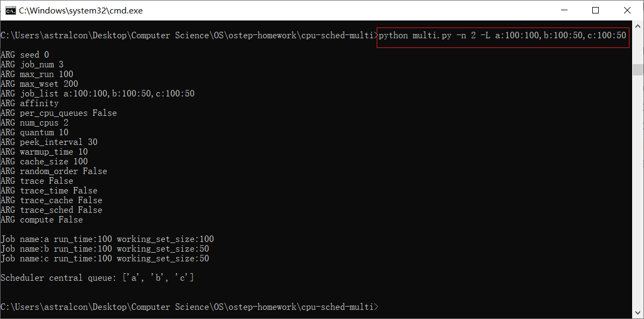Click the 'ARG cache_size 100' output line
The image size is (644, 319).
click(x=44, y=161)
